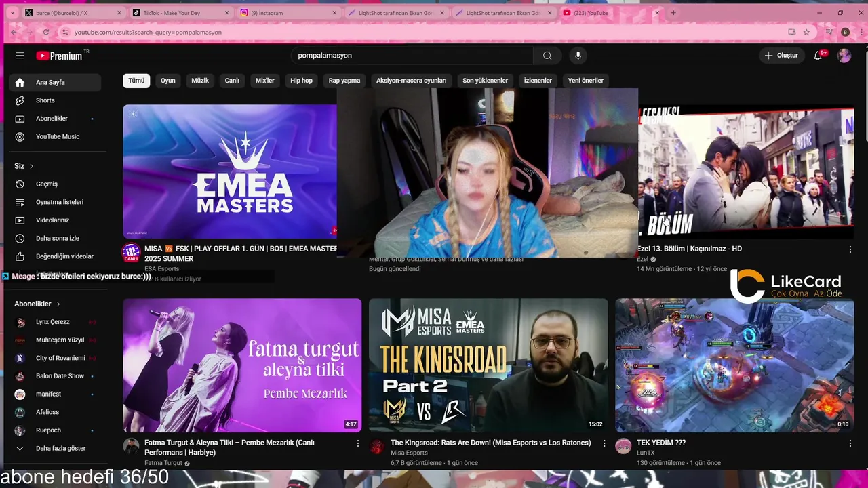Open Ruepoch channel subscription
The width and height of the screenshot is (868, 488).
click(56, 430)
